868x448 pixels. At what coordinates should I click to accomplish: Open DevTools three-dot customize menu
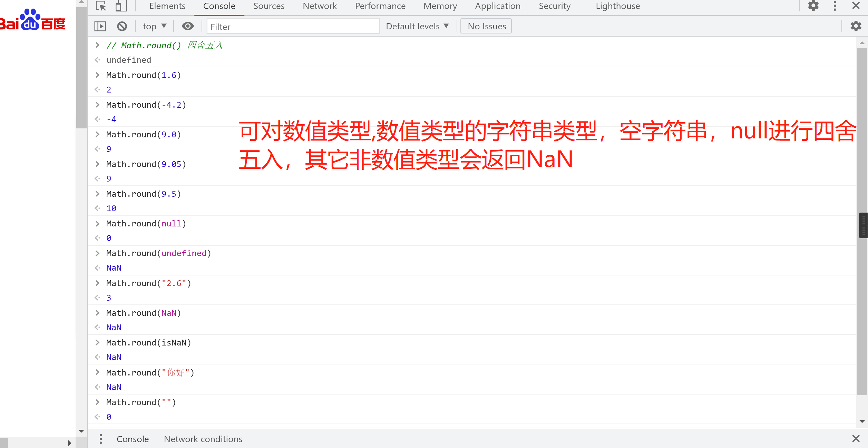tap(835, 6)
